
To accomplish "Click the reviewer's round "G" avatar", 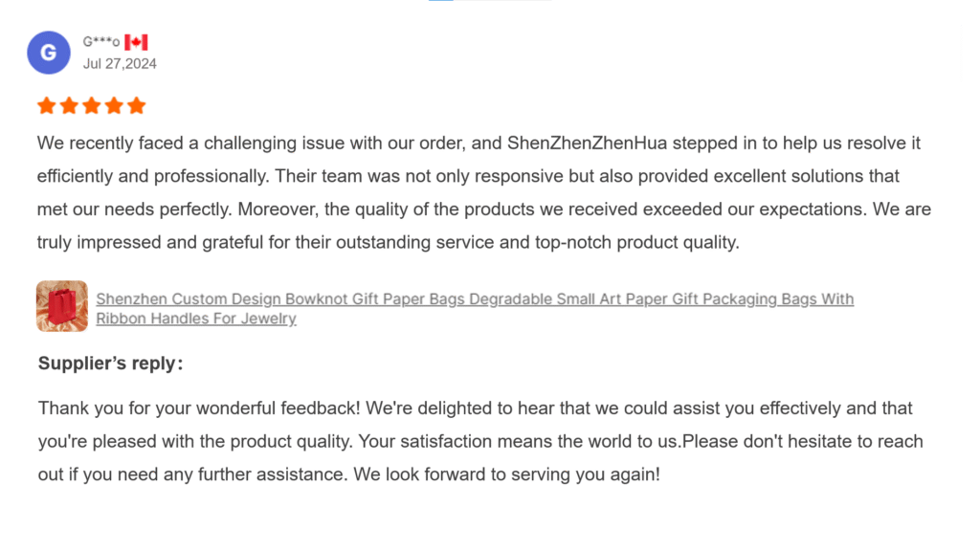I will pos(48,53).
